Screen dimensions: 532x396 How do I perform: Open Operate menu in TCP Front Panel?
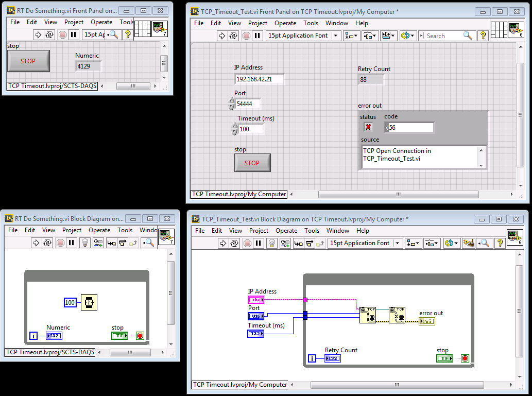click(285, 23)
